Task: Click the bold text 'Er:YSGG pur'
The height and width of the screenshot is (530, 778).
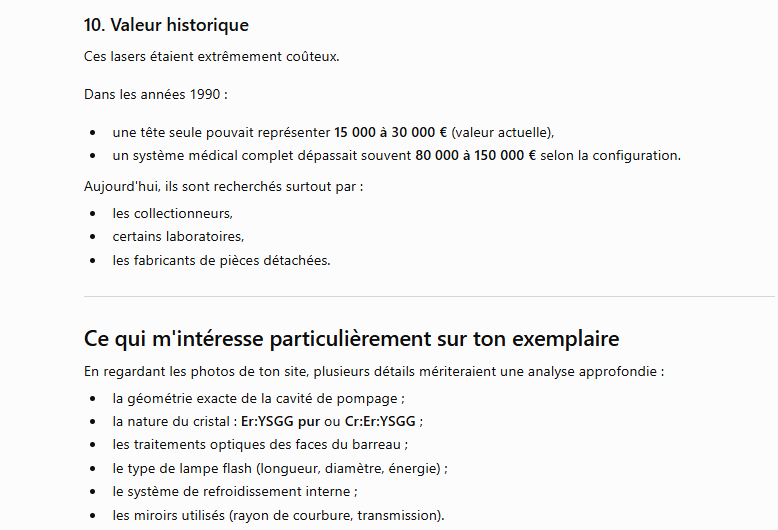Action: click(280, 421)
